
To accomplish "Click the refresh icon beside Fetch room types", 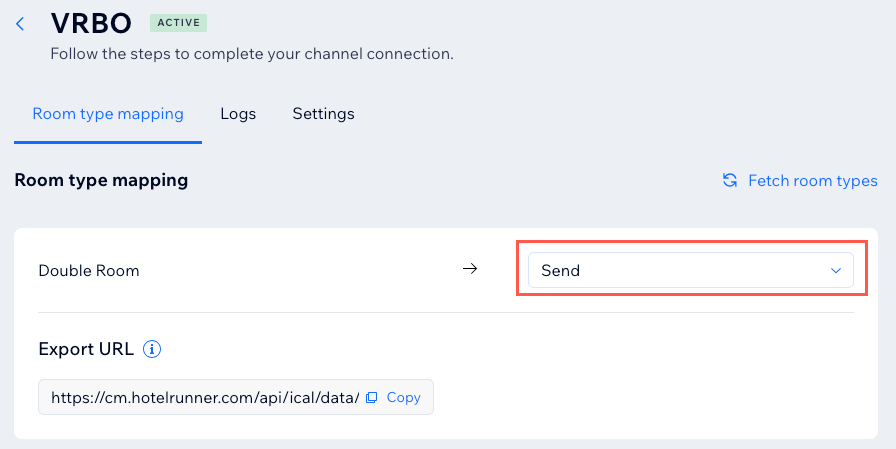I will tap(730, 181).
